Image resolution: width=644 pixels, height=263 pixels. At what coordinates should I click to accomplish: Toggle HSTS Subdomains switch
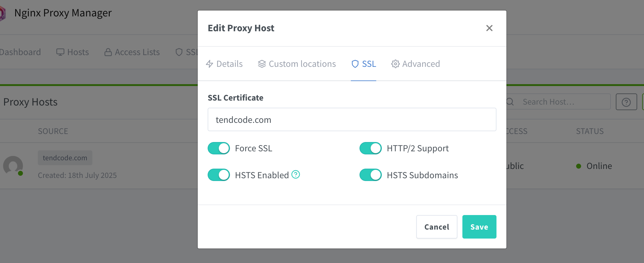coord(371,175)
